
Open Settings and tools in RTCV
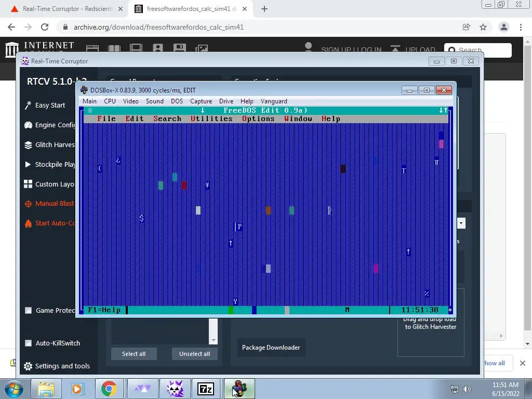coord(57,366)
